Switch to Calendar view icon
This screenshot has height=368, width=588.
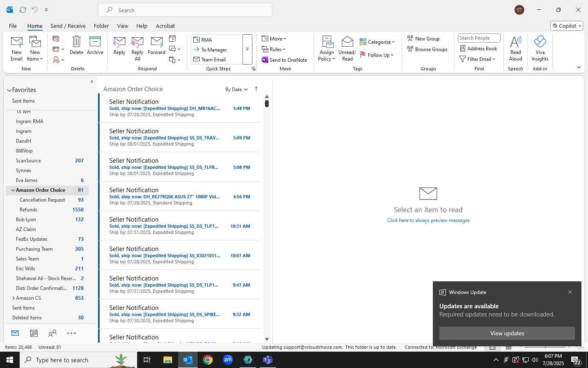pos(34,333)
